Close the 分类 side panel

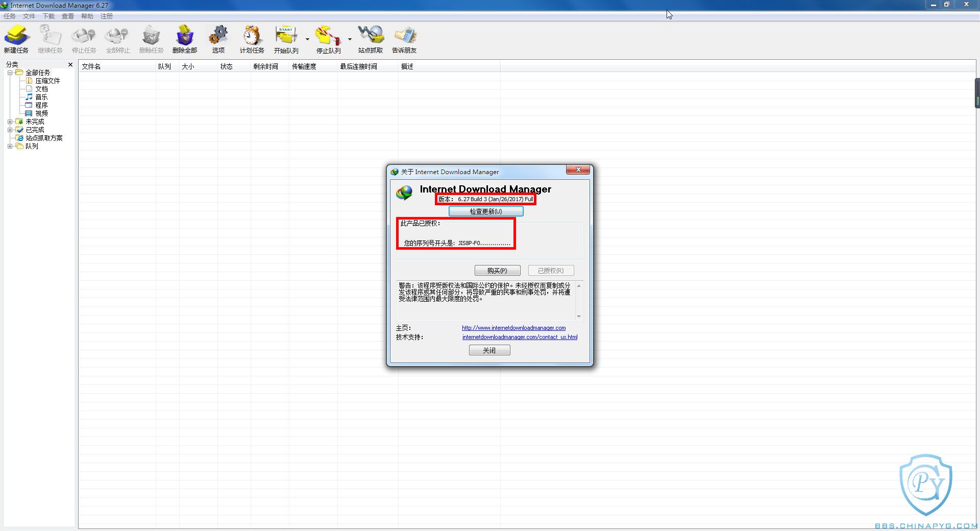[x=70, y=64]
